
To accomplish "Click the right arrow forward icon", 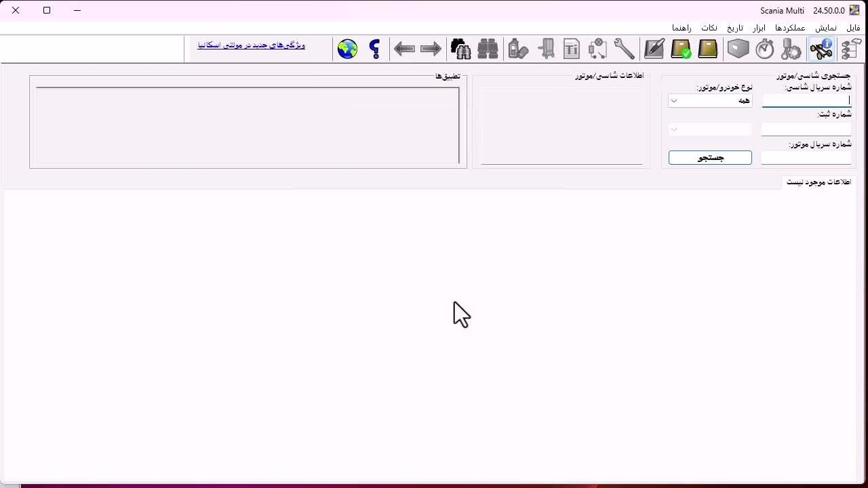I will click(x=431, y=49).
